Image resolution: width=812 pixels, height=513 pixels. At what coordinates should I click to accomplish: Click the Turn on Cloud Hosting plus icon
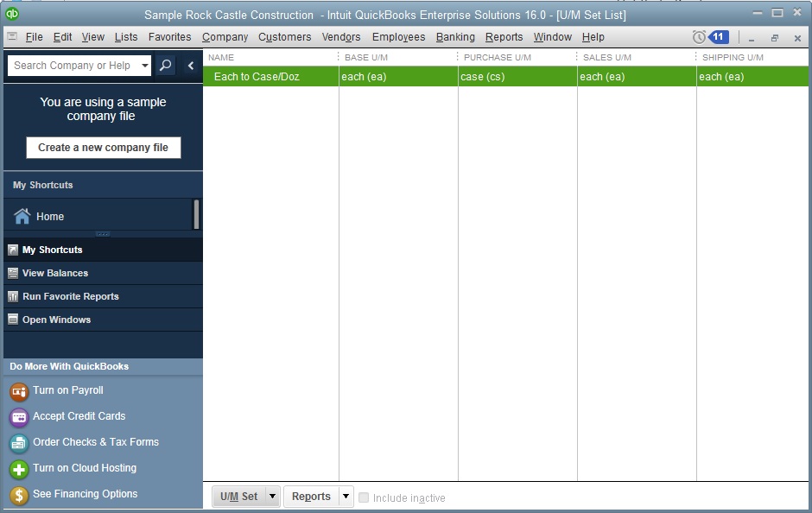[x=19, y=469]
